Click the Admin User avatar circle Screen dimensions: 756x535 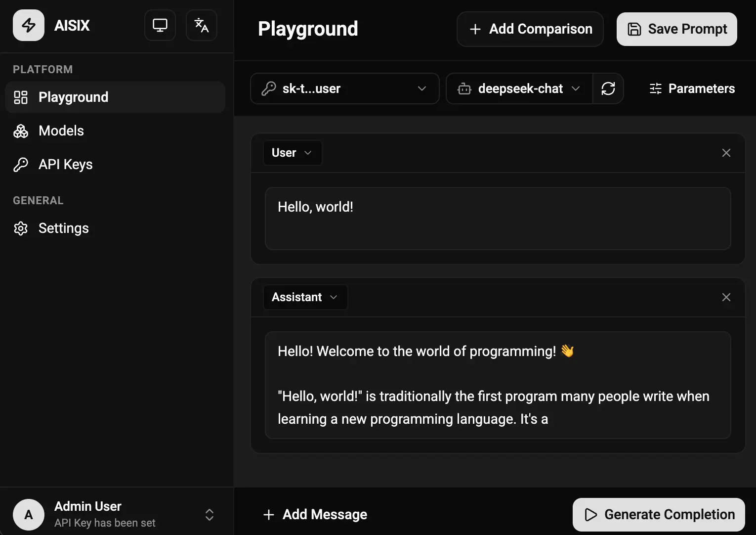coord(28,514)
